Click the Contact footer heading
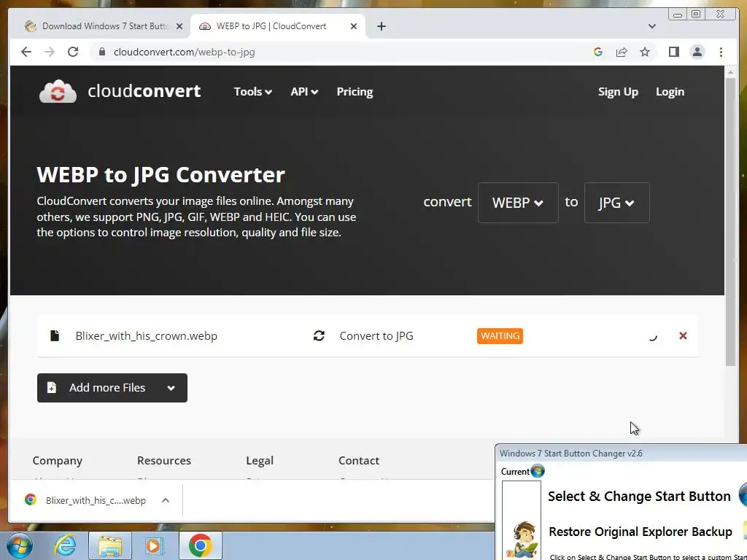 tap(359, 461)
